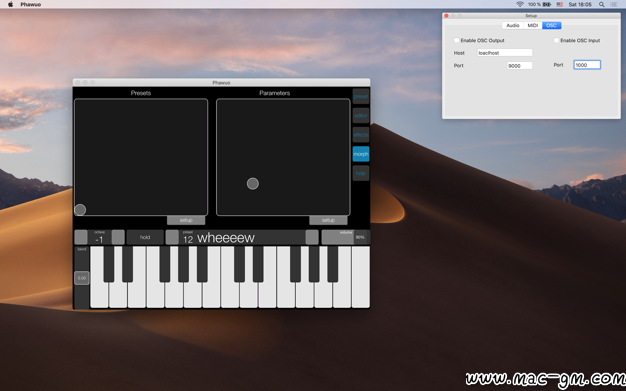Click setup button under Presets pad

pyautogui.click(x=186, y=220)
